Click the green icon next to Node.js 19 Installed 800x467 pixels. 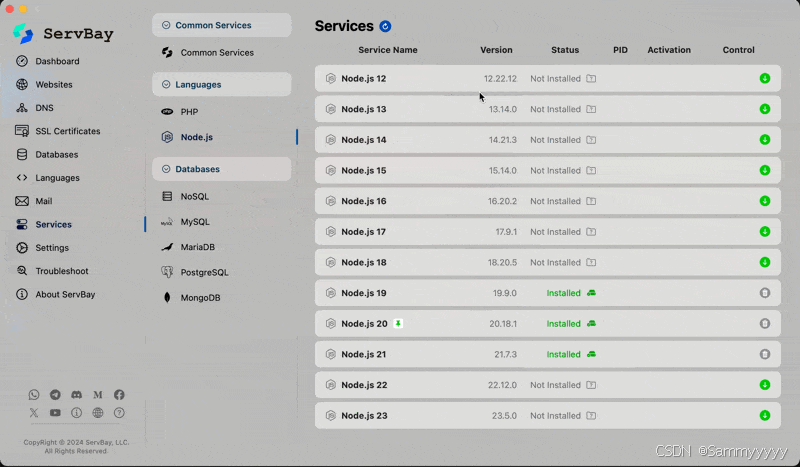591,293
